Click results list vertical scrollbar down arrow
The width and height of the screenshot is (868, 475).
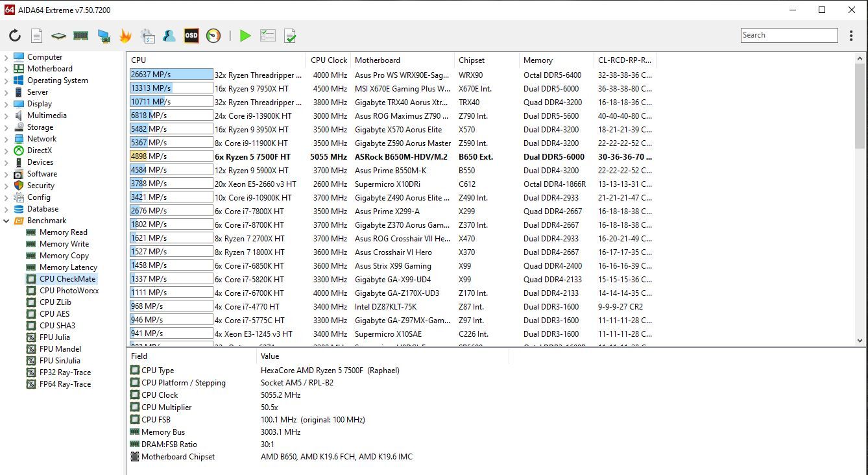[x=861, y=340]
